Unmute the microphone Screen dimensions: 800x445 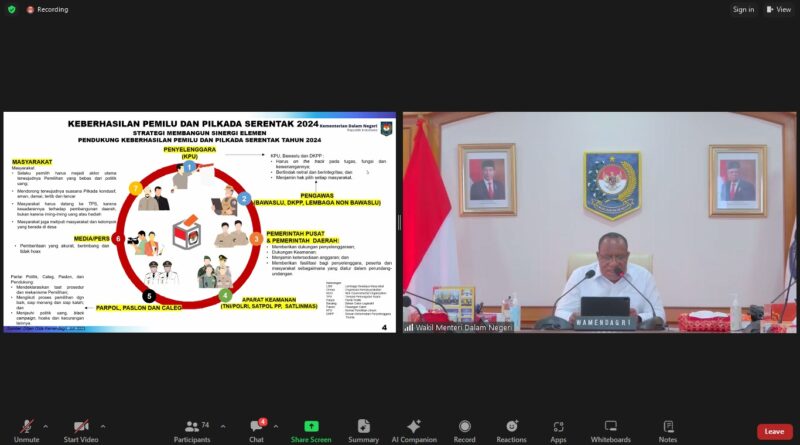pyautogui.click(x=27, y=429)
